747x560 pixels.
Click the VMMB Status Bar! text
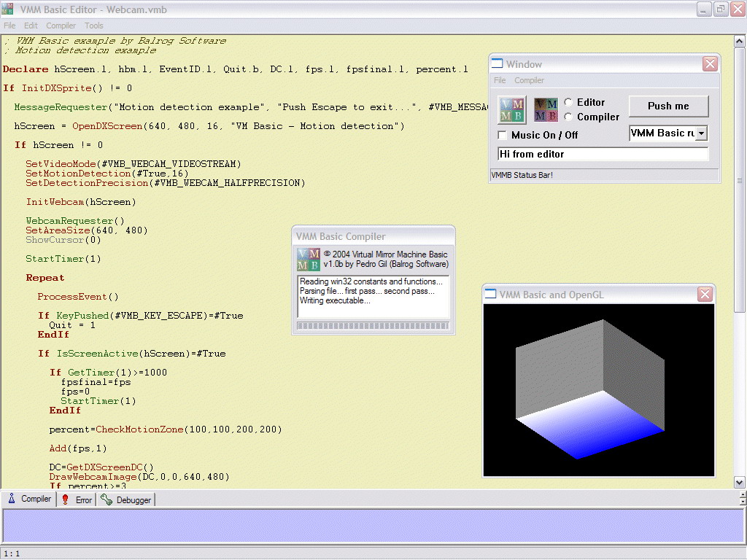point(522,175)
